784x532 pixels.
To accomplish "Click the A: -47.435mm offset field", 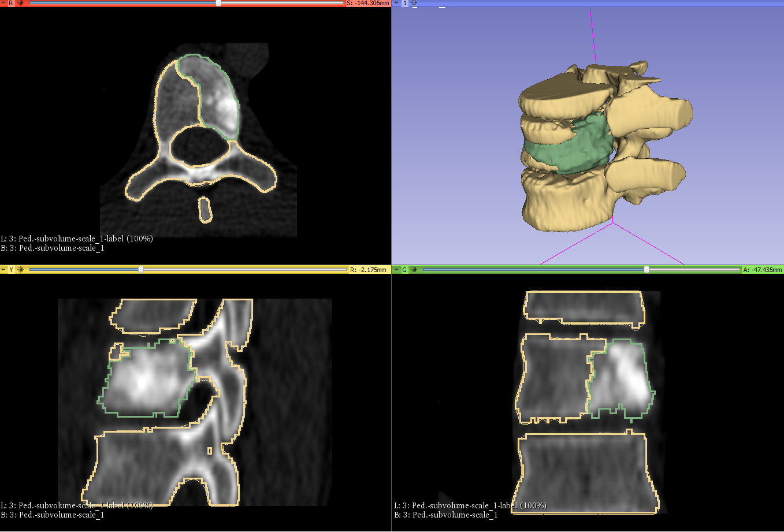I will (x=762, y=270).
